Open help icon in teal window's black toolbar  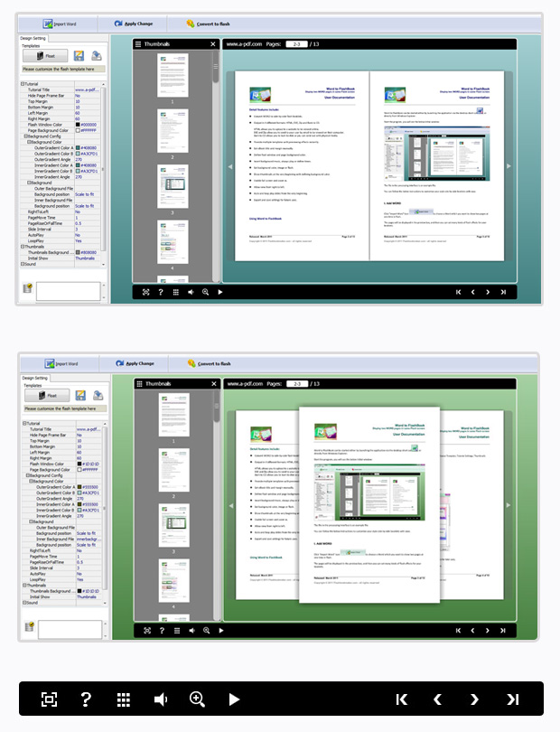click(x=161, y=292)
